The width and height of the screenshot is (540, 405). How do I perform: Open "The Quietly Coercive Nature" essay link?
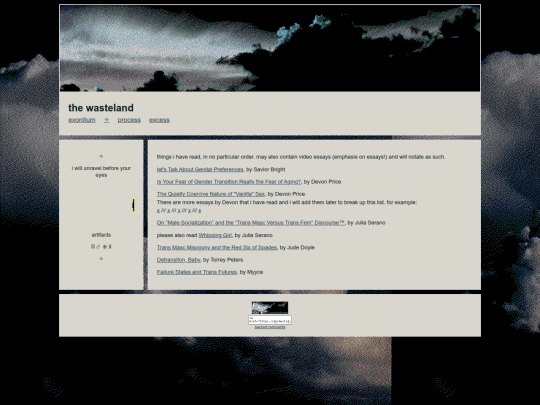pos(211,194)
